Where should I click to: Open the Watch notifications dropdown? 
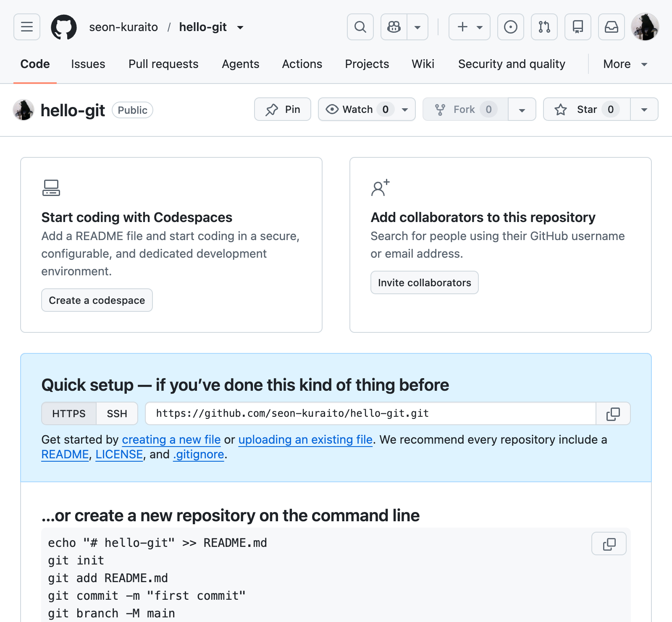(x=367, y=109)
